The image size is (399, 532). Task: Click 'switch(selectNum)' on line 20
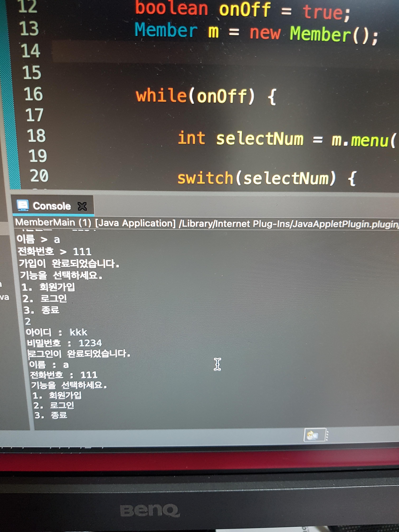point(256,179)
